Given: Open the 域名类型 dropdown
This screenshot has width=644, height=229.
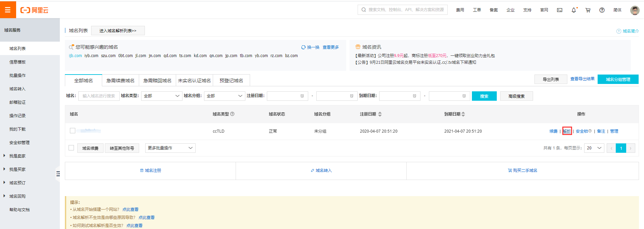Looking at the screenshot, I should (162, 96).
